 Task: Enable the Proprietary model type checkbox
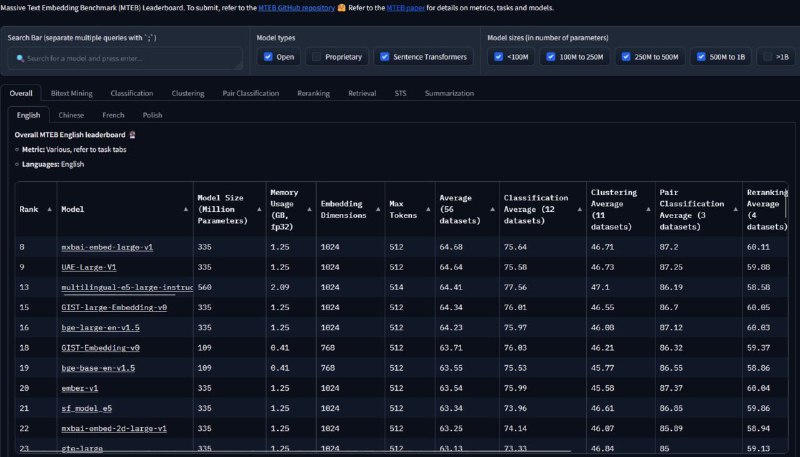click(x=316, y=57)
